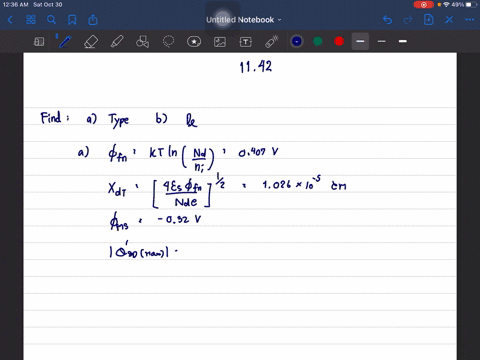This screenshot has width=480, height=360.
Task: Select the medium stroke width
Action: tap(403, 41)
